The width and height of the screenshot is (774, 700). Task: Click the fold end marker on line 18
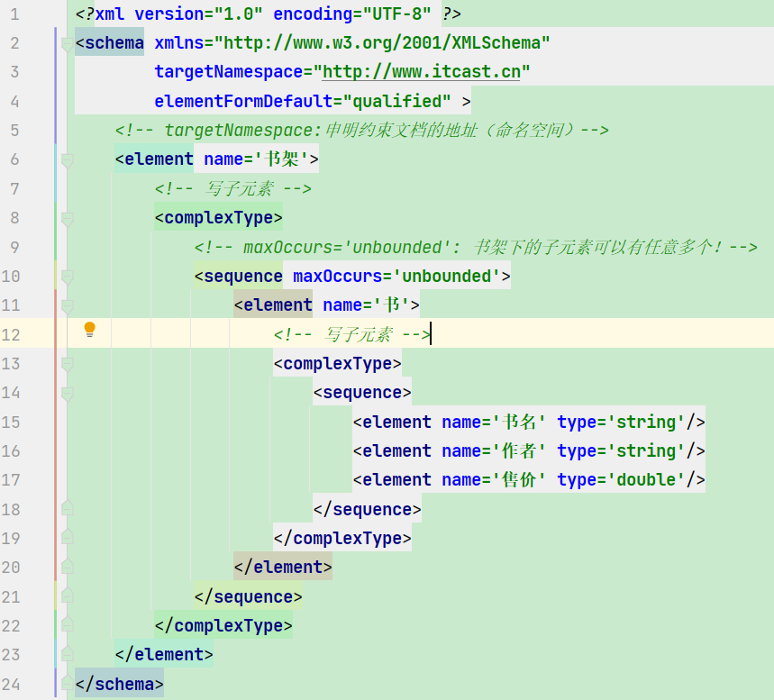coord(68,508)
